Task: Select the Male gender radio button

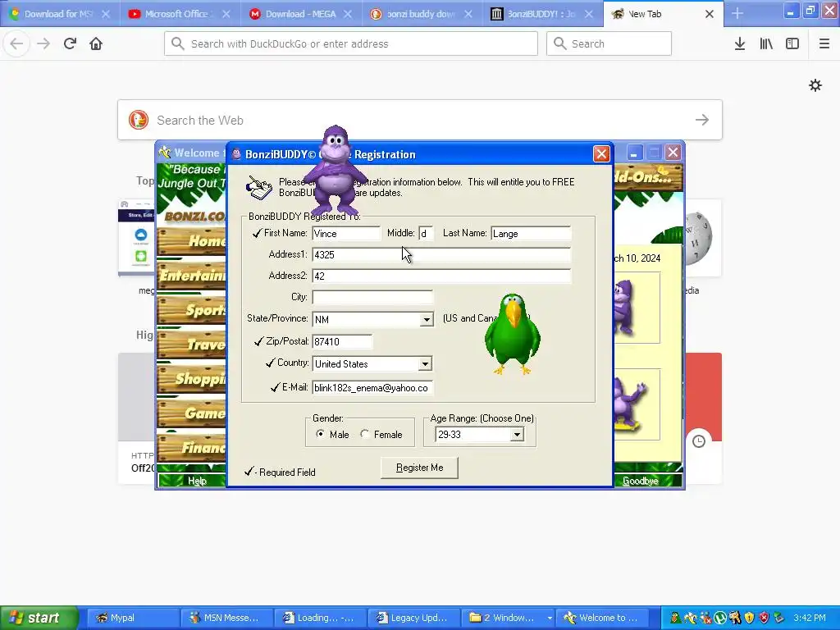Action: pyautogui.click(x=321, y=434)
